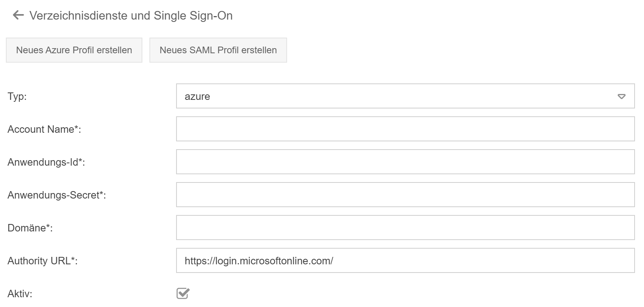Click the 'Account Name*:' label

point(44,129)
